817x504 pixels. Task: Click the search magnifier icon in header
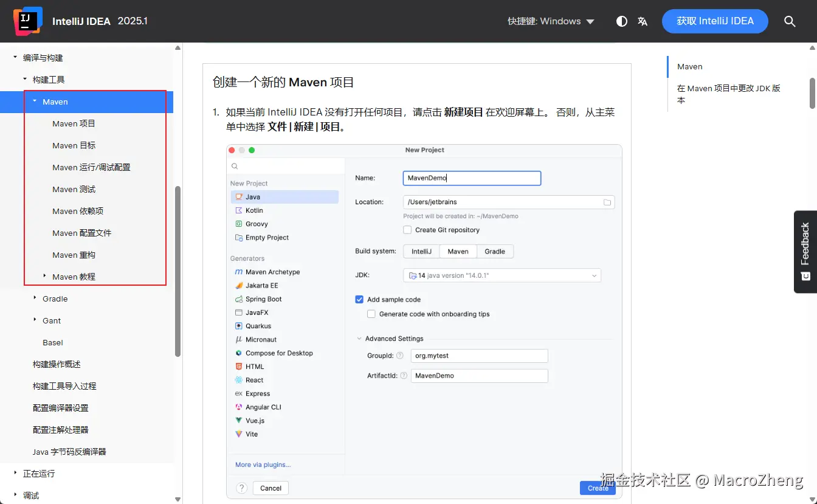tap(790, 21)
